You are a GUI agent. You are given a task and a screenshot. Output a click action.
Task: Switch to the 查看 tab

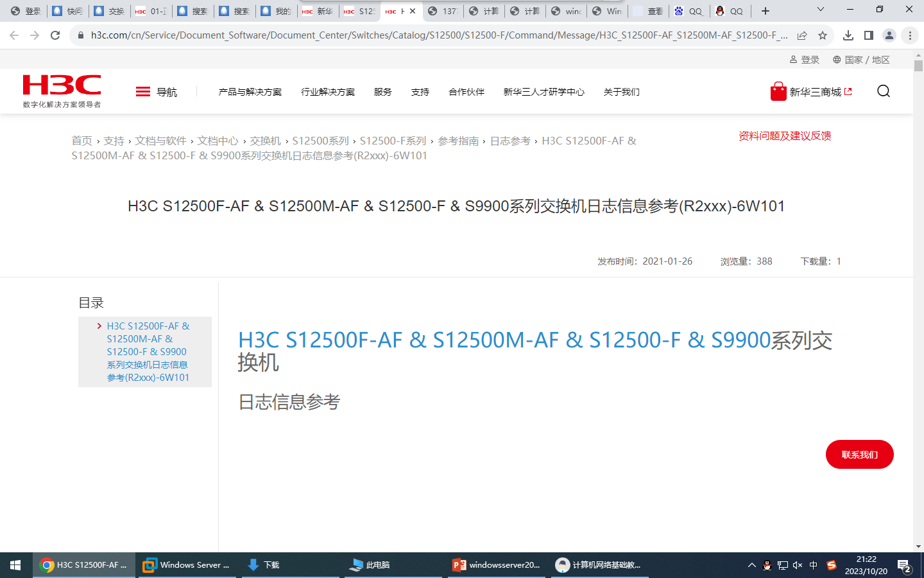648,11
